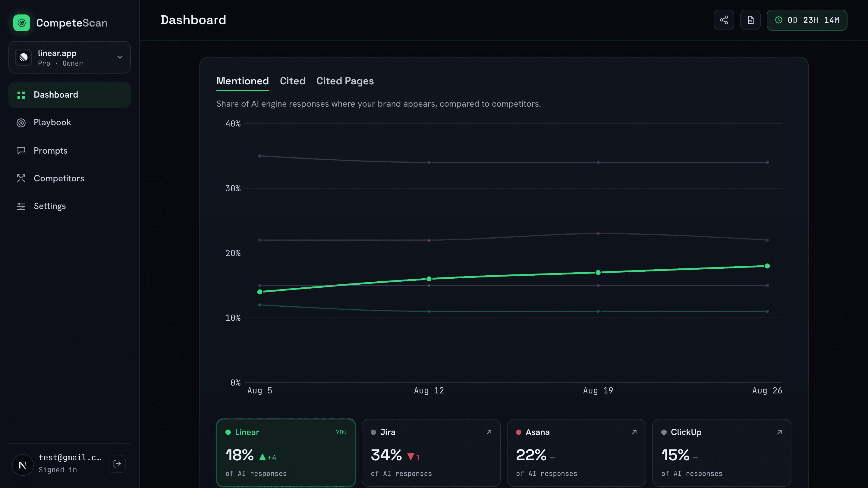The width and height of the screenshot is (868, 488).
Task: Click the document report icon button
Action: (750, 20)
